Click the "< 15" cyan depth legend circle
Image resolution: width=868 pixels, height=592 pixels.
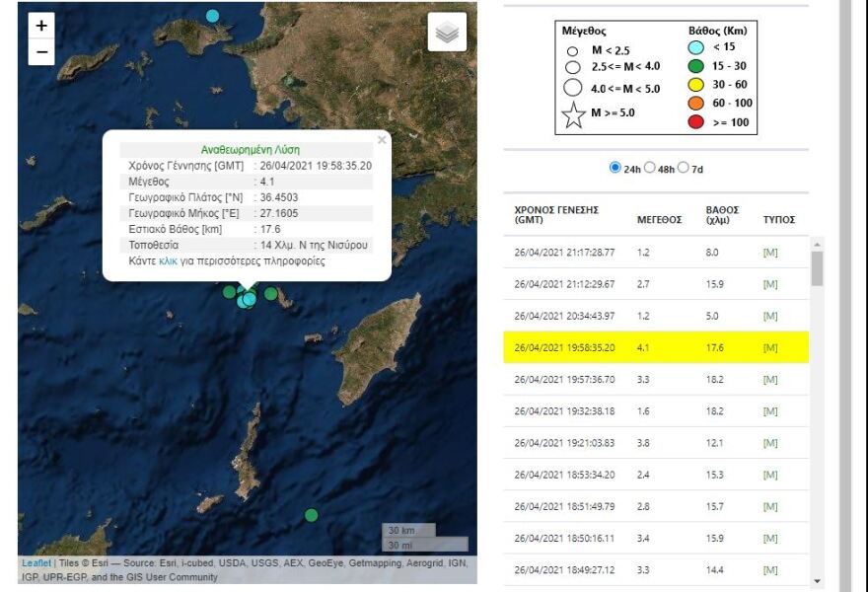click(x=696, y=45)
